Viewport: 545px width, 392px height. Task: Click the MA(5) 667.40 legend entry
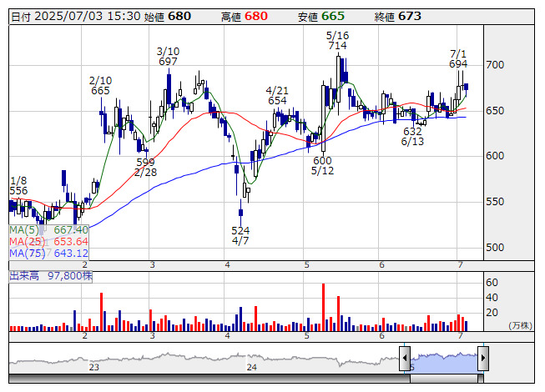point(48,230)
